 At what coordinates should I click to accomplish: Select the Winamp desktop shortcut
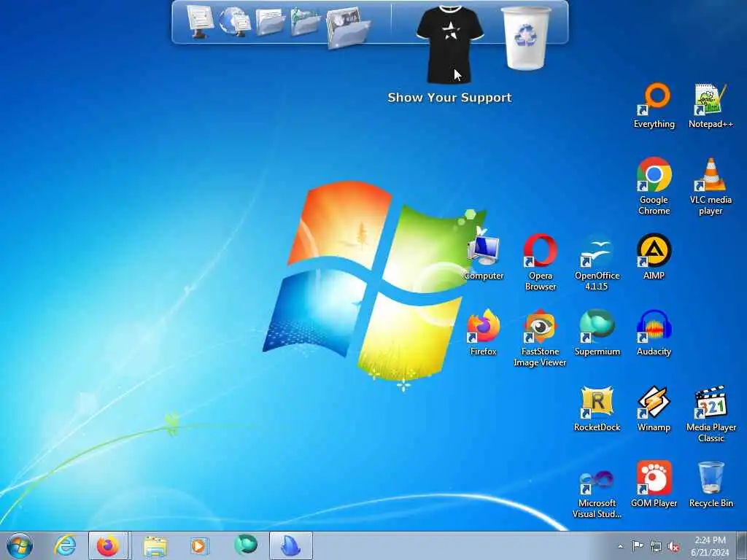point(654,409)
